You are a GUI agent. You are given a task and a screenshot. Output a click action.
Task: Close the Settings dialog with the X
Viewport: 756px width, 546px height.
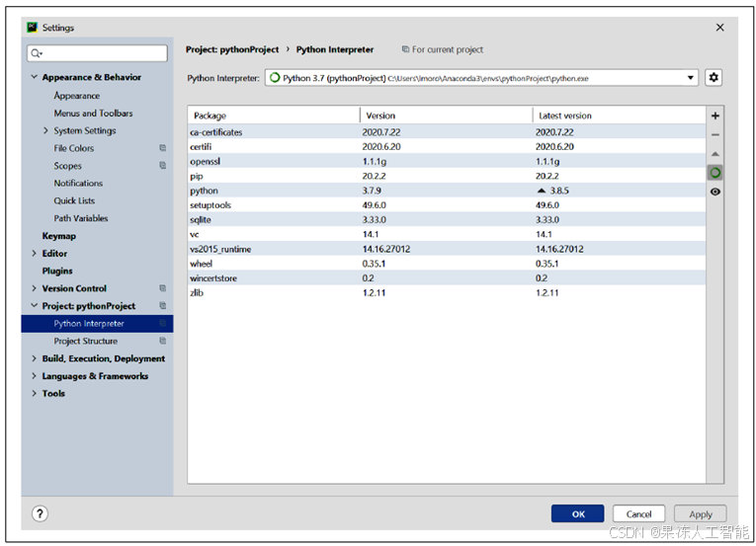719,28
